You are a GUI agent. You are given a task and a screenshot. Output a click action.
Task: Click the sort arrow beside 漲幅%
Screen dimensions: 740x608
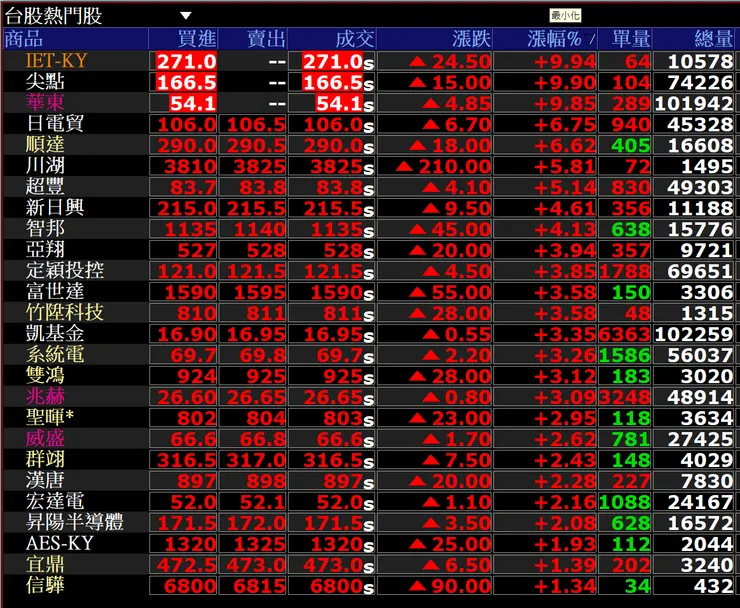(x=590, y=38)
